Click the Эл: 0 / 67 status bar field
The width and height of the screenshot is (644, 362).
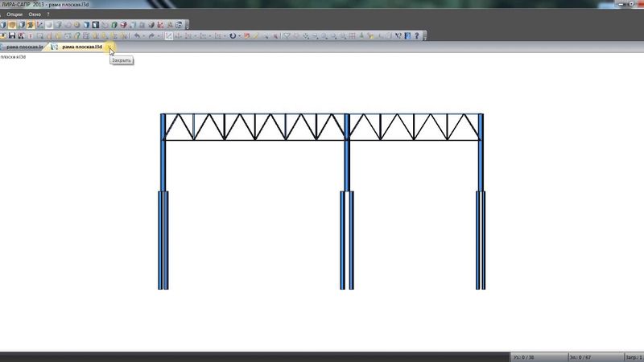[596, 357]
